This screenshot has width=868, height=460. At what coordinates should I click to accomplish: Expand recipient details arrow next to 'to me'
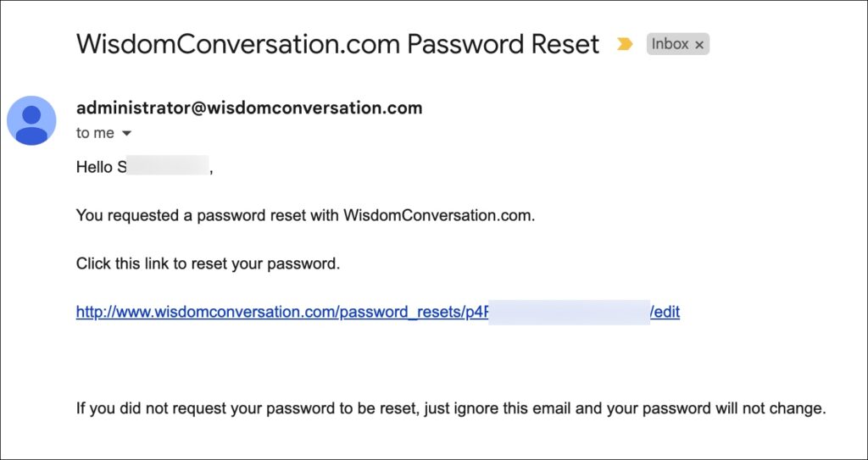(x=126, y=133)
